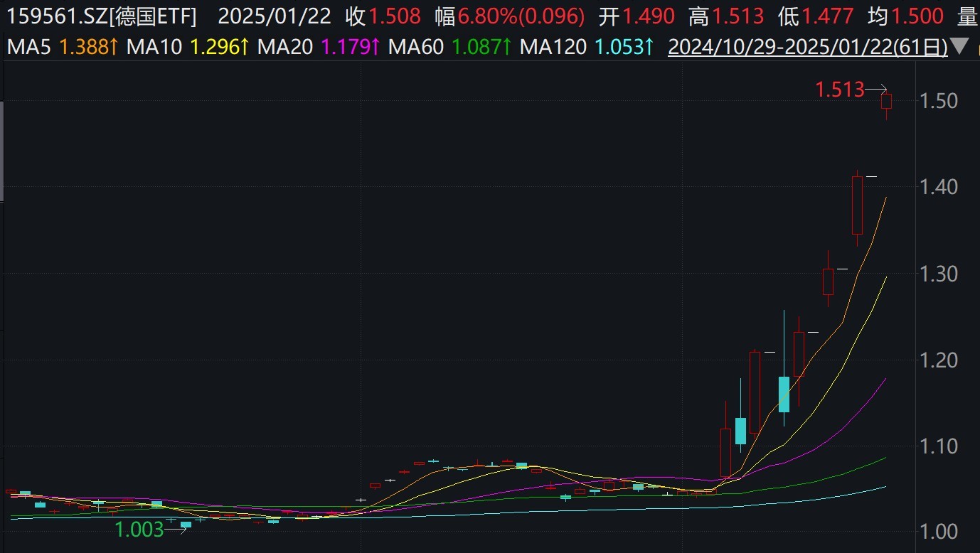The height and width of the screenshot is (553, 980).
Task: Click the 量 volume label in header
Action: coord(966,16)
